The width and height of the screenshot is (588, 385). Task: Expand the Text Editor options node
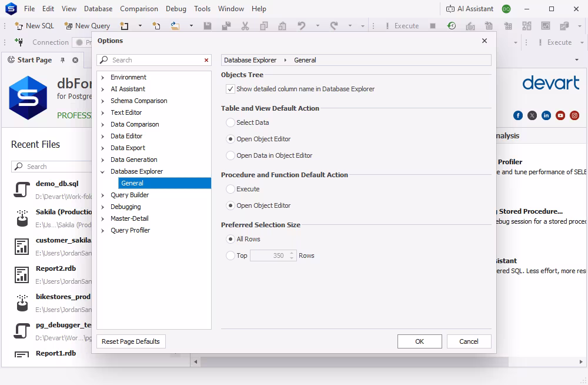pos(103,112)
